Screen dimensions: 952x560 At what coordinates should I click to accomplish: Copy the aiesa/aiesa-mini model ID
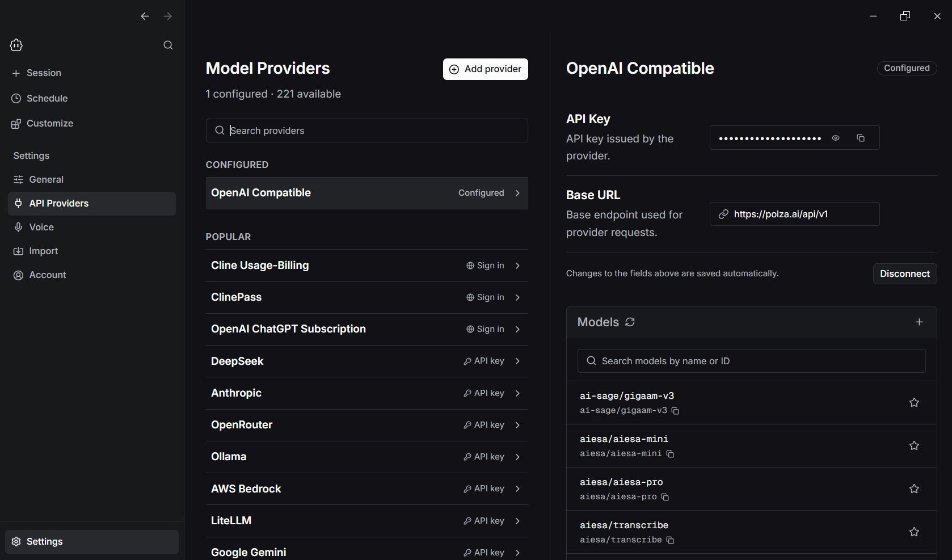point(670,454)
